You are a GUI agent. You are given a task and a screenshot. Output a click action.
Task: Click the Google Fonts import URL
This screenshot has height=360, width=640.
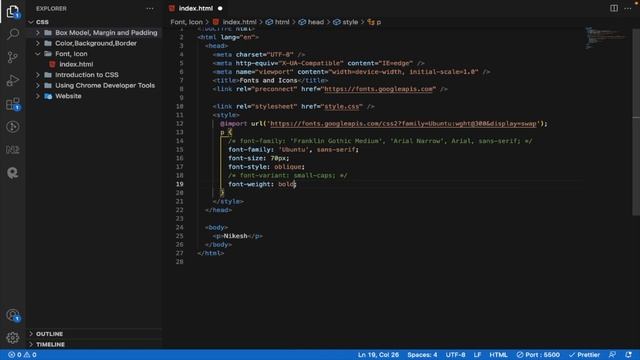(x=403, y=124)
